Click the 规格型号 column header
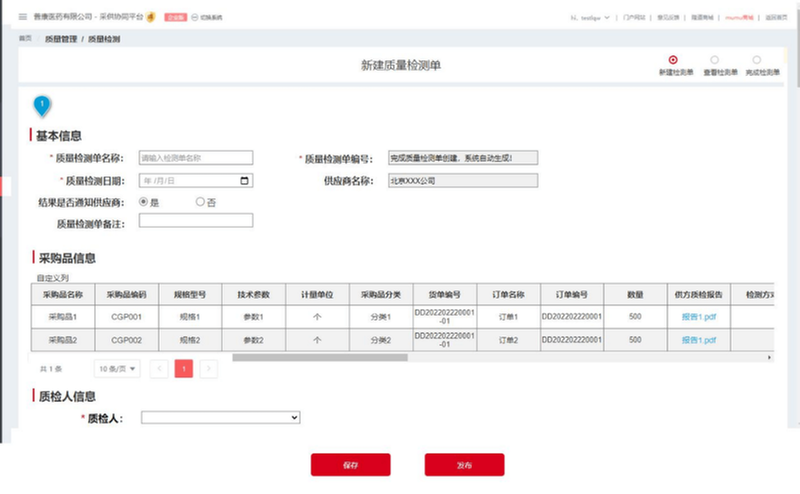This screenshot has height=494, width=800. [x=190, y=294]
